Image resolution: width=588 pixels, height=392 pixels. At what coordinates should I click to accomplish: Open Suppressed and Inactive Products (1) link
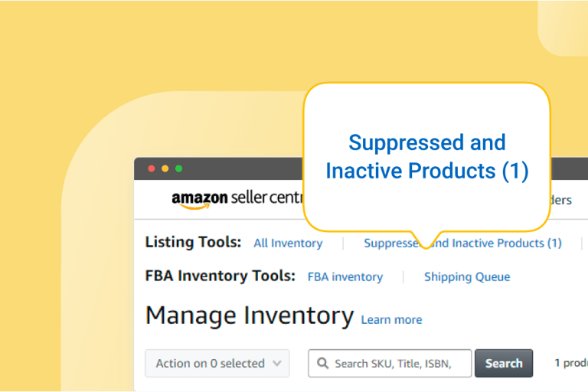[462, 243]
